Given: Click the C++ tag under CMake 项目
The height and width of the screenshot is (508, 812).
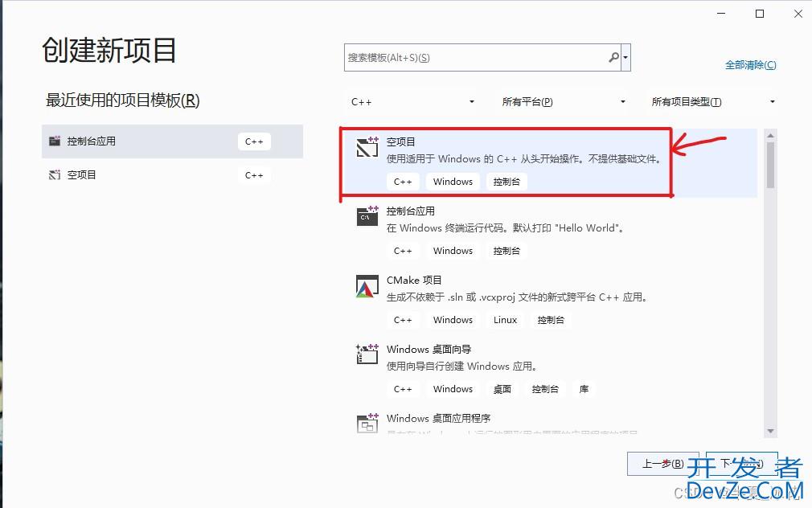Looking at the screenshot, I should click(403, 320).
